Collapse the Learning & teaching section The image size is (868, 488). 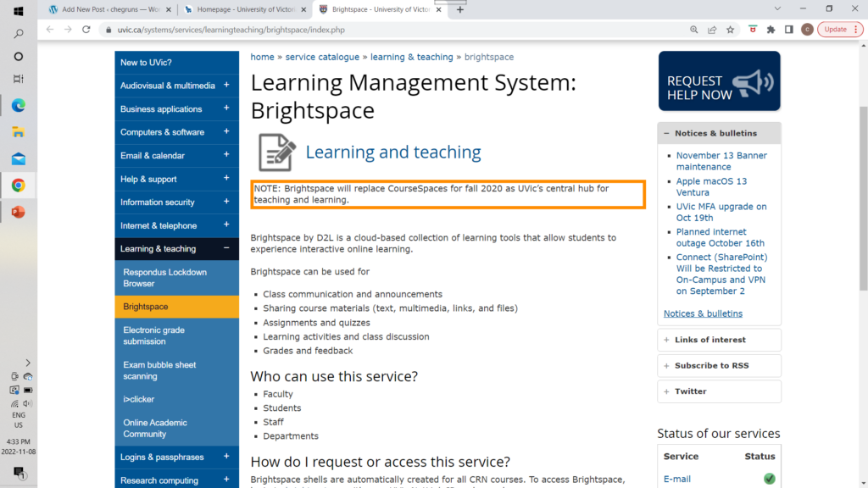pos(226,249)
